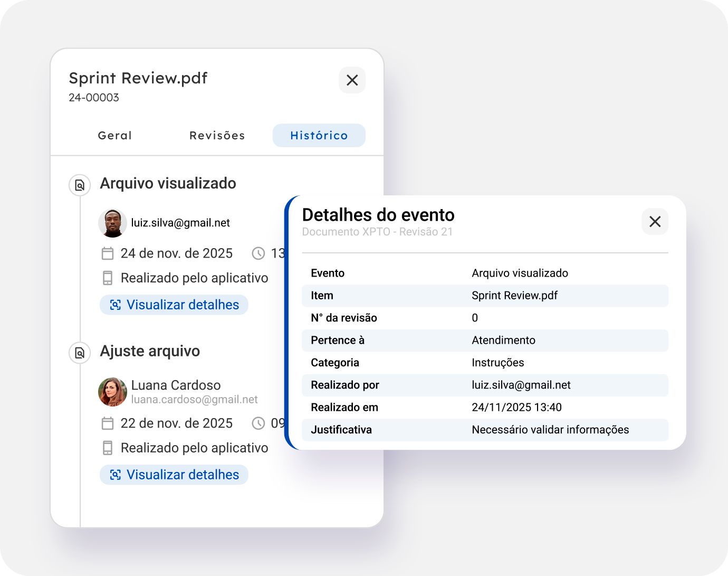The height and width of the screenshot is (576, 728).
Task: Close the Detalhes do evento popup
Action: coord(655,222)
